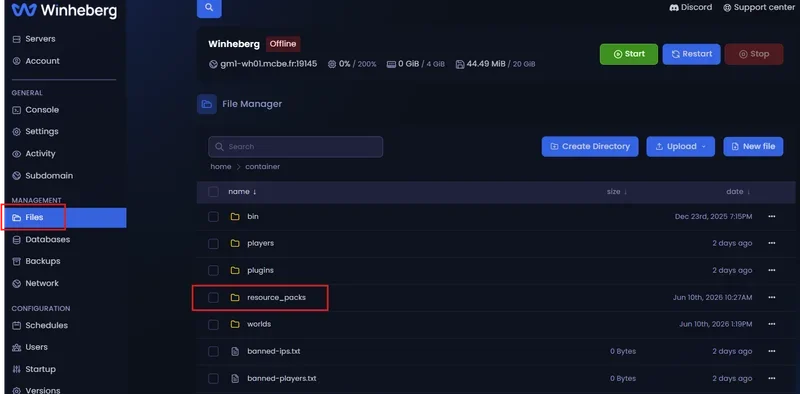Image resolution: width=800 pixels, height=394 pixels.
Task: Open the players folder name
Action: (261, 243)
